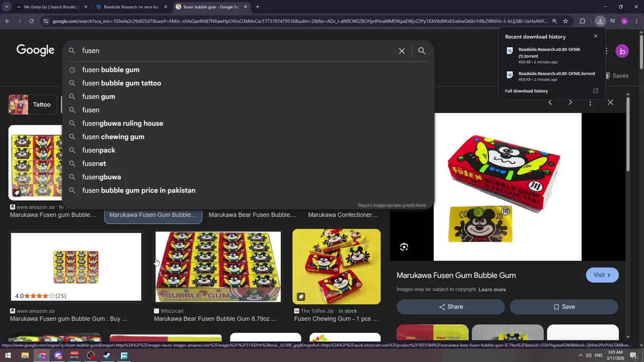Screen dimensions: 644x362
Task: Click the volume icon in system tray
Action: click(x=588, y=356)
